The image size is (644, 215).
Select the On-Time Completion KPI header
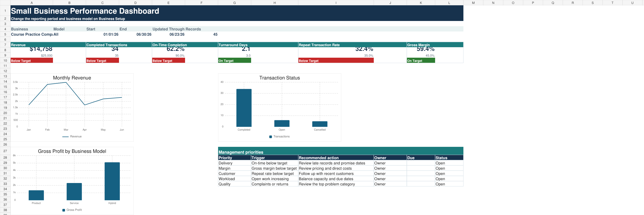[185, 45]
